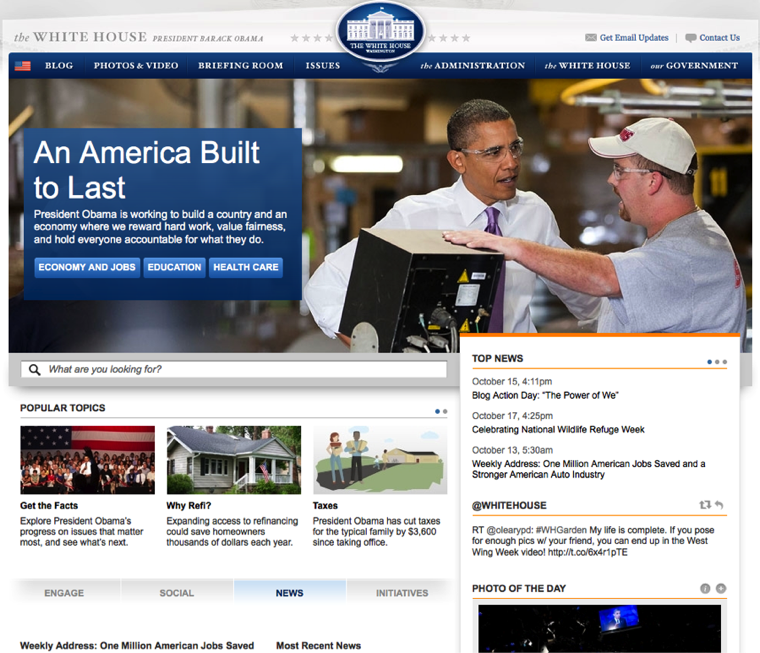This screenshot has height=653, width=760.
Task: Switch to the Engage tab
Action: click(64, 593)
